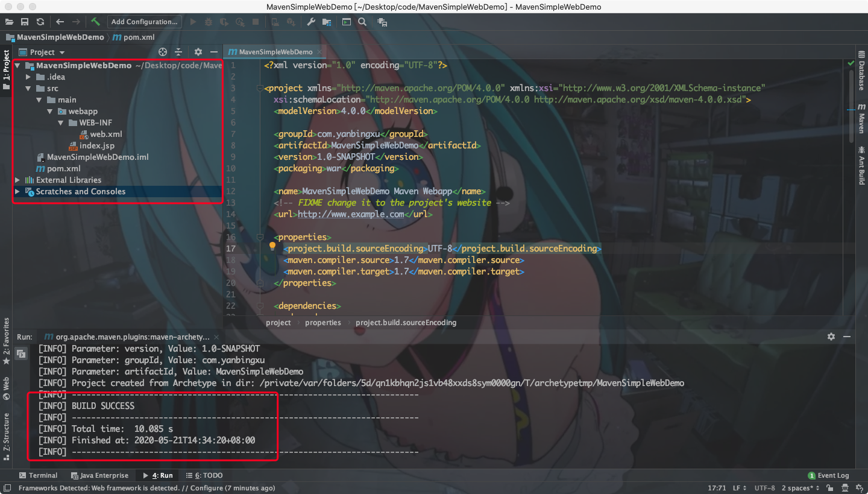868x494 pixels.
Task: Collapse the webapp folder
Action: 50,112
